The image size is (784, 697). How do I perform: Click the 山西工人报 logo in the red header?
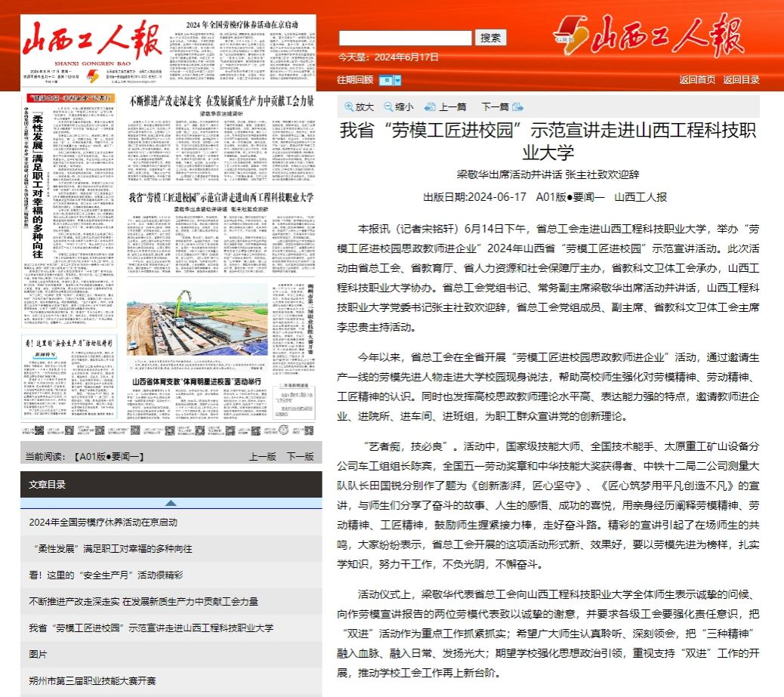coord(649,34)
